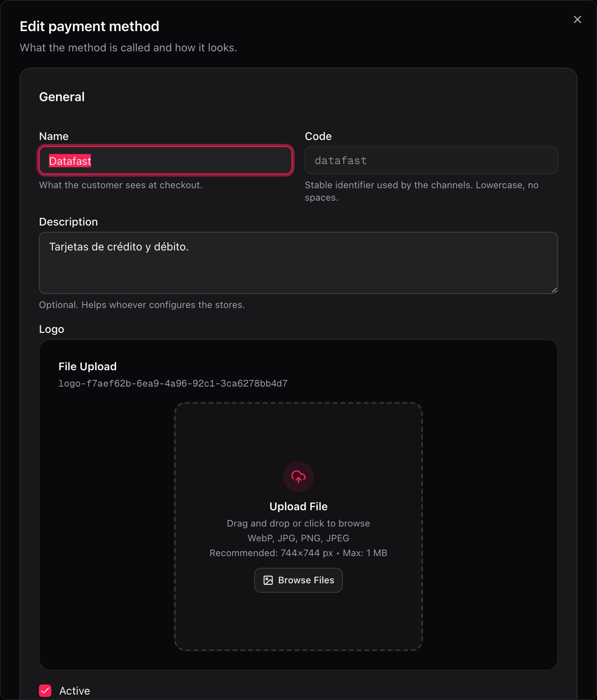Click the 'Active' label text

point(75,691)
